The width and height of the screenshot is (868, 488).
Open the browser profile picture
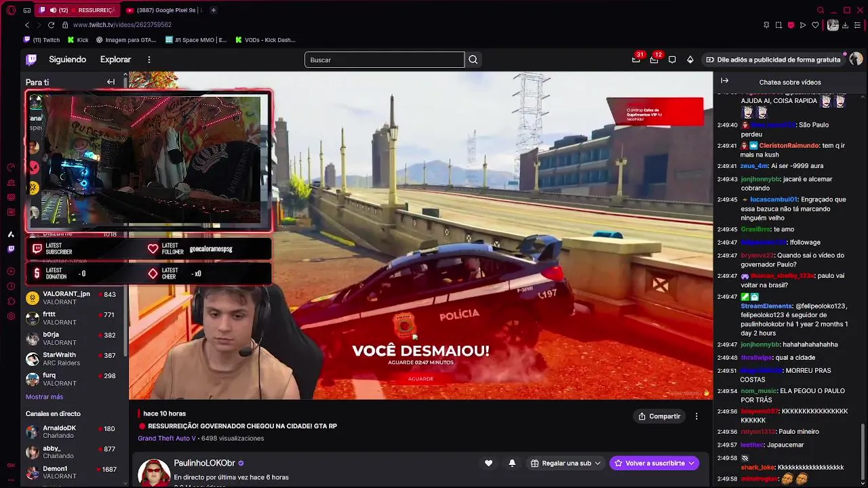pos(833,25)
